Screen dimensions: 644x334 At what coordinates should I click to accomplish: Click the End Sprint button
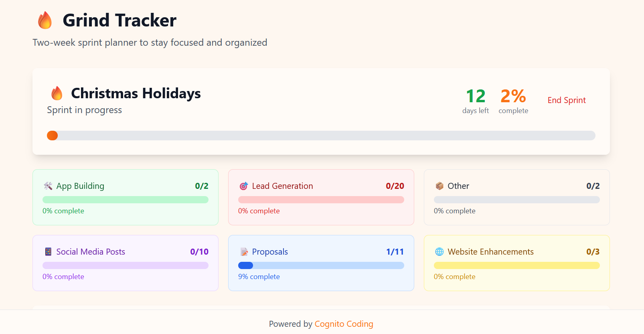(x=566, y=100)
